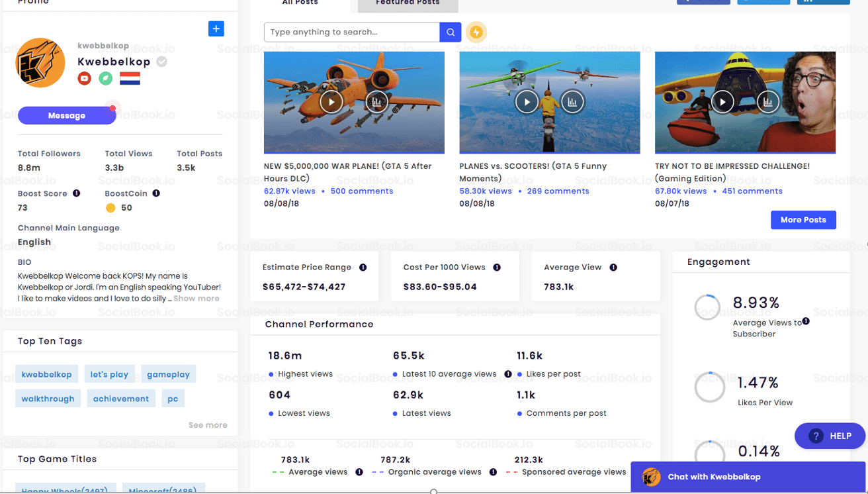This screenshot has width=868, height=494.
Task: Click in the post search field
Action: (x=351, y=32)
